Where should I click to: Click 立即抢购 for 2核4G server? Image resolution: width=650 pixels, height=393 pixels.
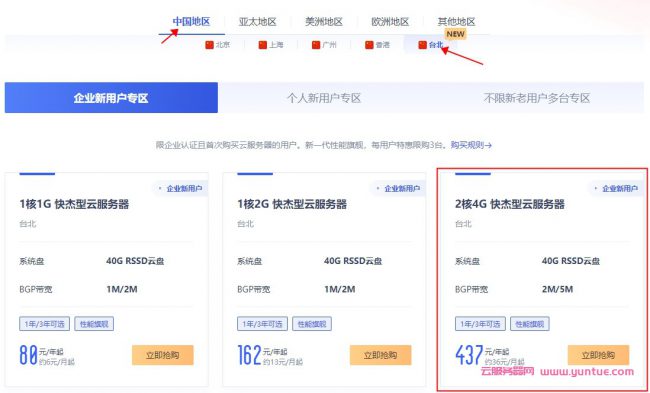(x=598, y=355)
